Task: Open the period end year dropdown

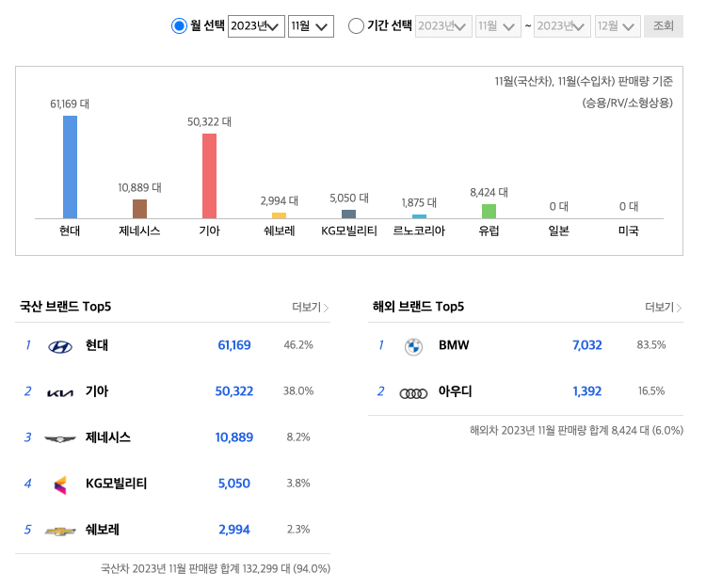Action: pos(562,26)
